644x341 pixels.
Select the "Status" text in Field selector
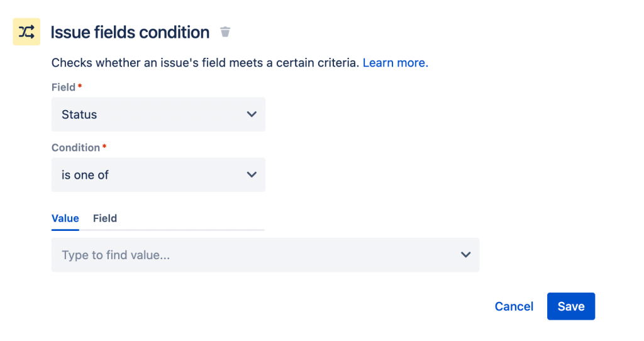tap(79, 115)
